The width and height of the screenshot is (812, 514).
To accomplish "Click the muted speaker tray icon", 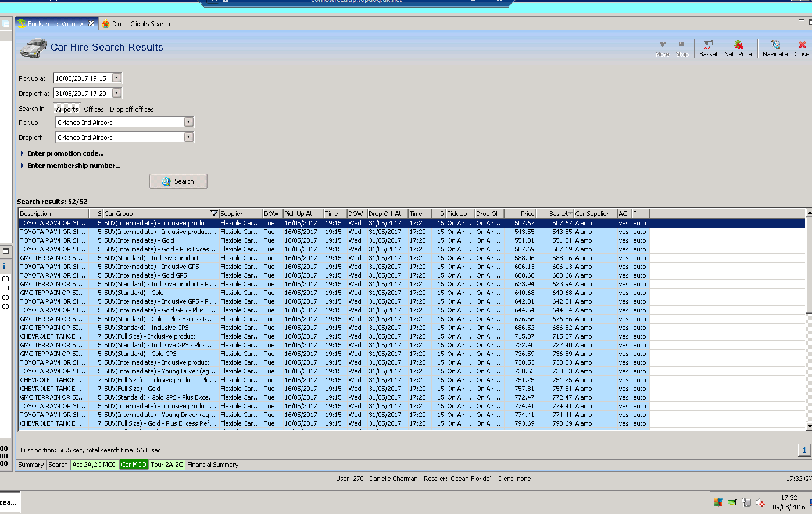I will pyautogui.click(x=760, y=502).
